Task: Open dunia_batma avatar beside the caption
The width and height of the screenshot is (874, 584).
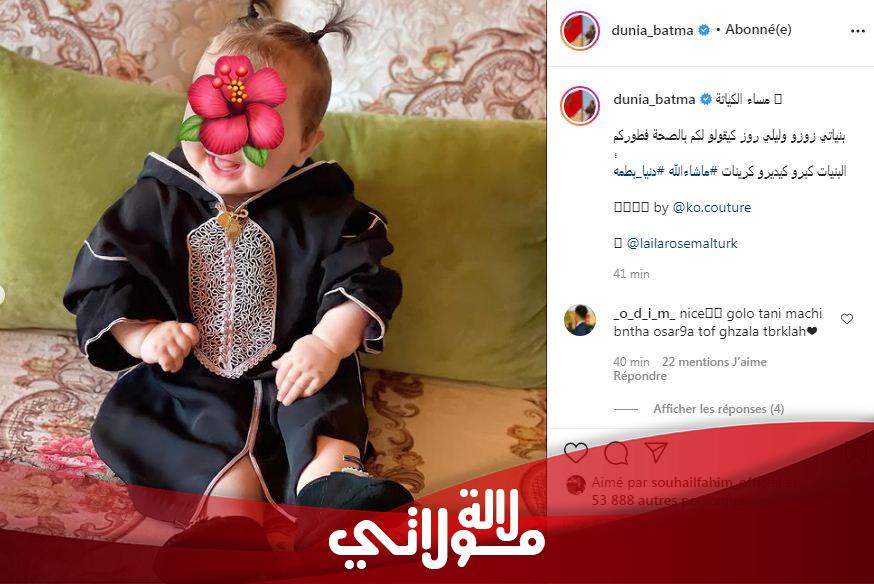Action: click(x=580, y=105)
